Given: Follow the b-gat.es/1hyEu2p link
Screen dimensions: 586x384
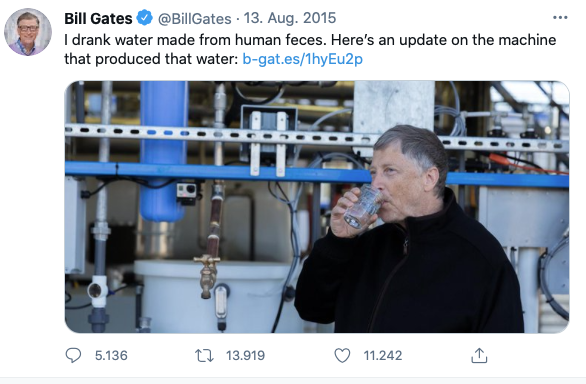Looking at the screenshot, I should [x=303, y=59].
